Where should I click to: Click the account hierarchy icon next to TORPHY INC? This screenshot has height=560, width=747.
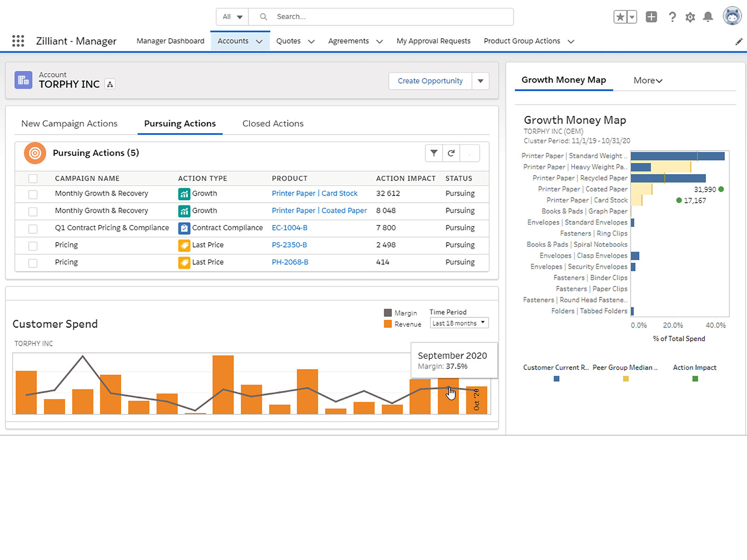(x=110, y=84)
